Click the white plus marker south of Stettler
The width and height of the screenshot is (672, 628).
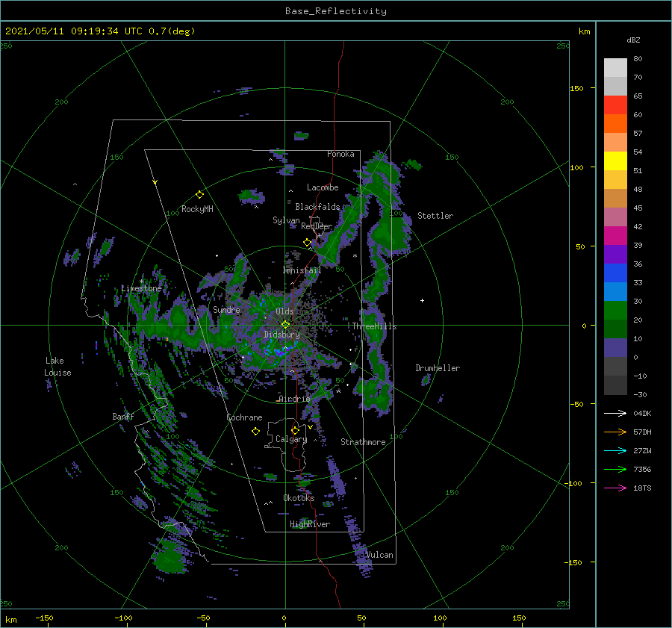[x=422, y=300]
